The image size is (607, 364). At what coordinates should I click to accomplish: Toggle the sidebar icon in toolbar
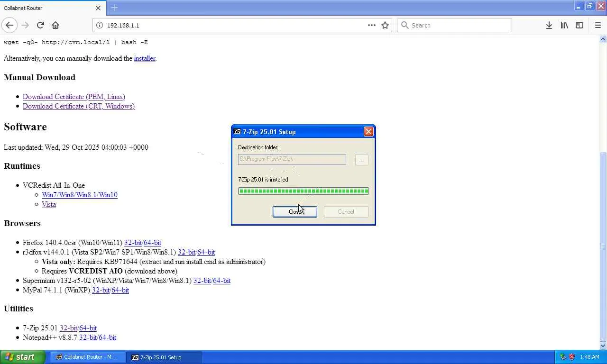click(579, 25)
